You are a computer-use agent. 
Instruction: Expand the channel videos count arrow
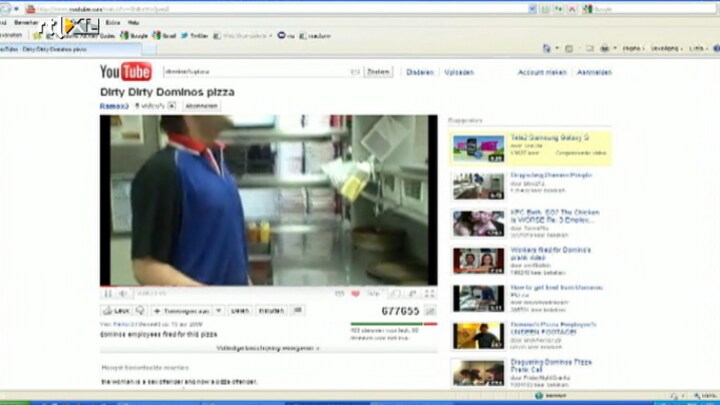click(171, 106)
